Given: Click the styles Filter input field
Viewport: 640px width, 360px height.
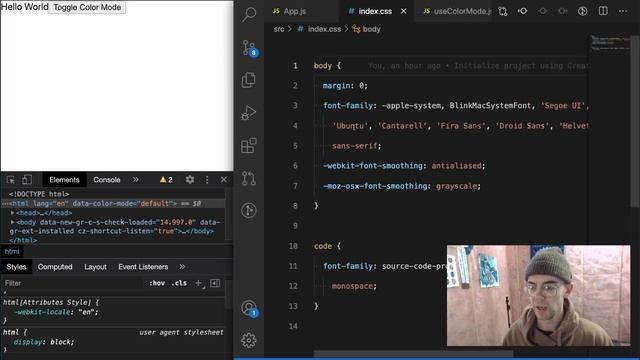Looking at the screenshot, I should click(73, 283).
